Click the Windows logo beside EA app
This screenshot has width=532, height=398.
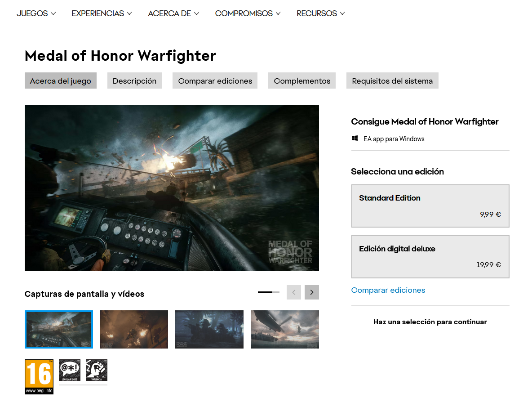pos(355,138)
